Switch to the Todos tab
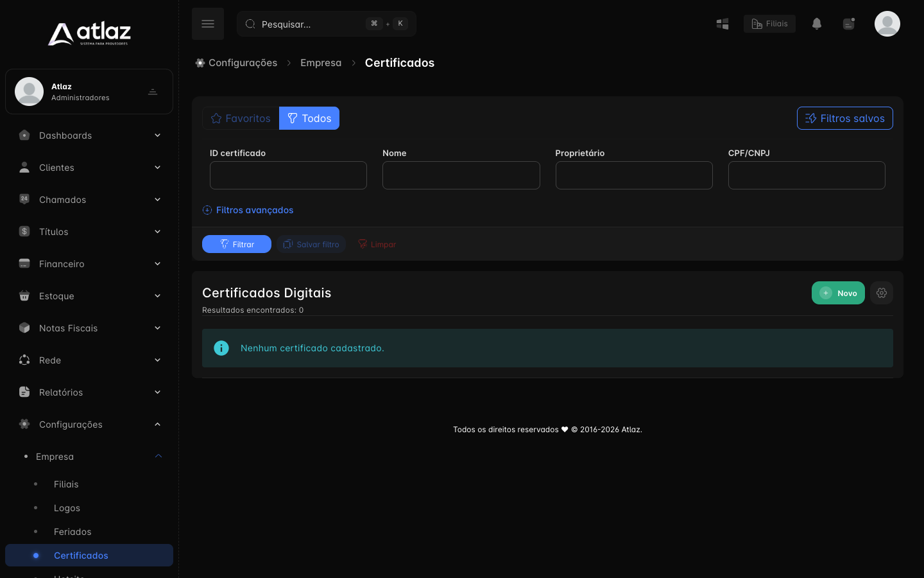This screenshot has width=924, height=578. 309,118
